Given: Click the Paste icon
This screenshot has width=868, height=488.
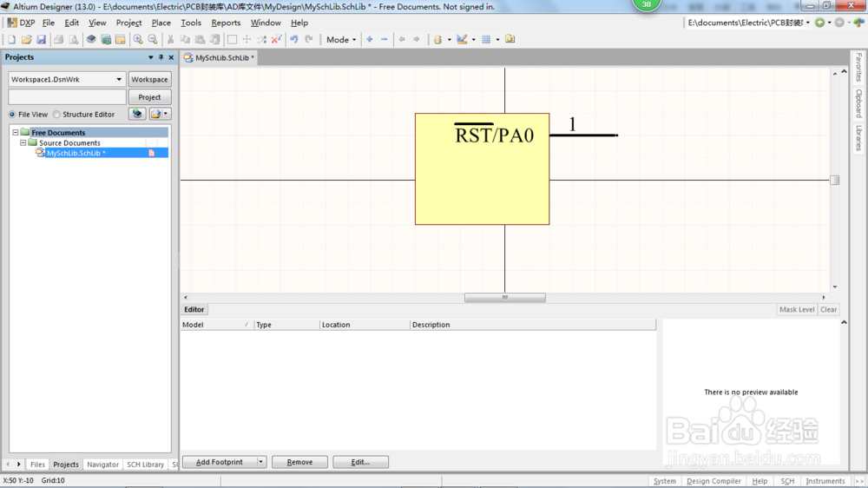Looking at the screenshot, I should pos(200,39).
